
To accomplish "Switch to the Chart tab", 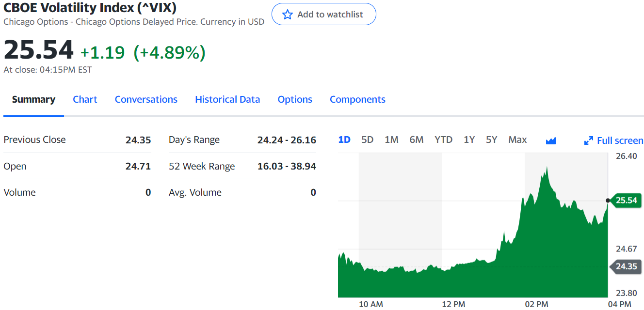I will click(85, 99).
